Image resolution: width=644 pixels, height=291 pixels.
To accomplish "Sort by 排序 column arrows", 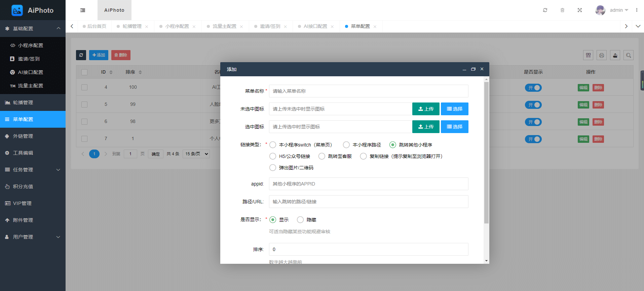I will 140,72.
